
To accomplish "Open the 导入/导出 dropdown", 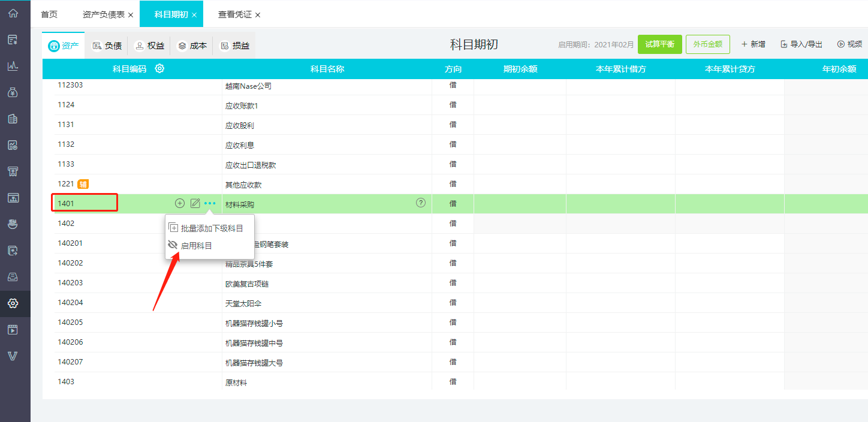I will tap(801, 44).
